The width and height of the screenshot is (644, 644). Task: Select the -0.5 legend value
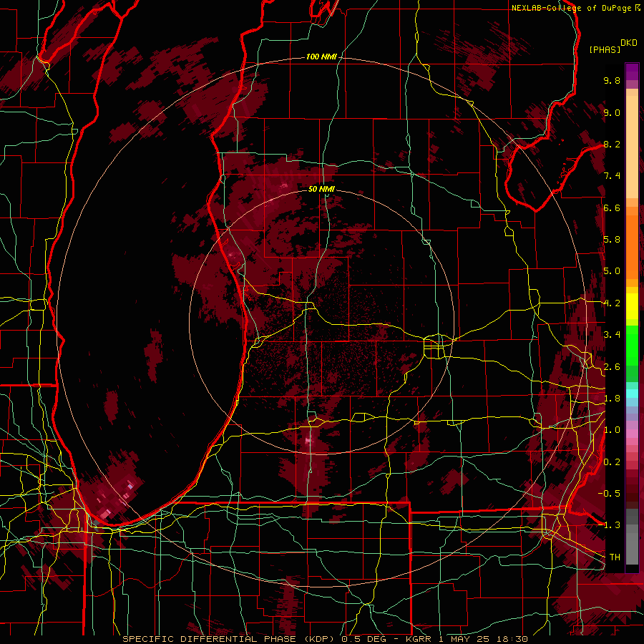(609, 494)
